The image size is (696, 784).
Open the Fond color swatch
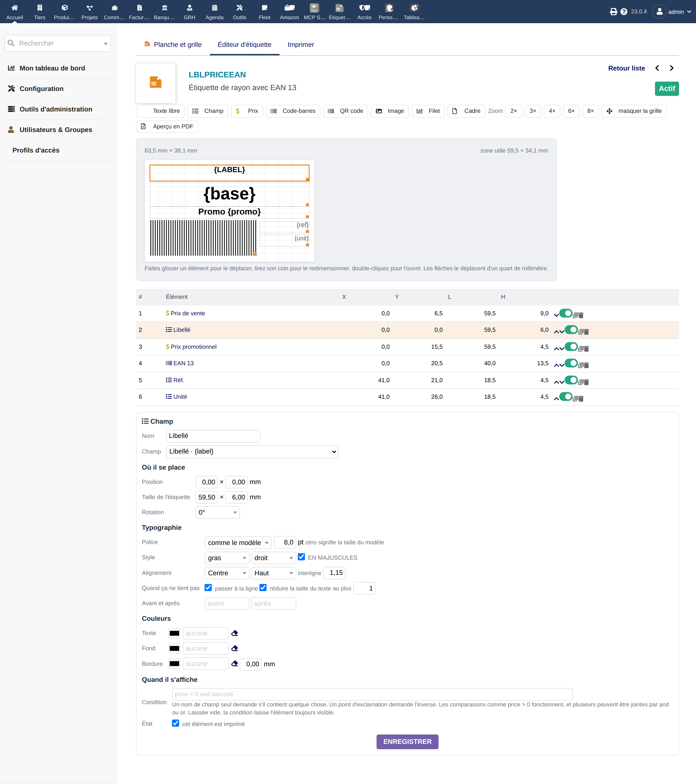point(175,649)
